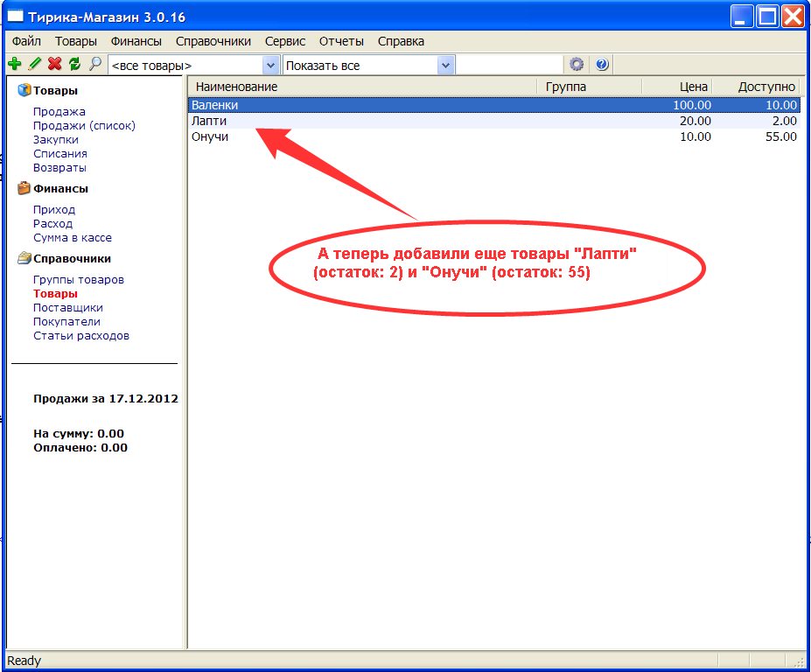811x672 pixels.
Task: Select the Онучи row
Action: 494,136
